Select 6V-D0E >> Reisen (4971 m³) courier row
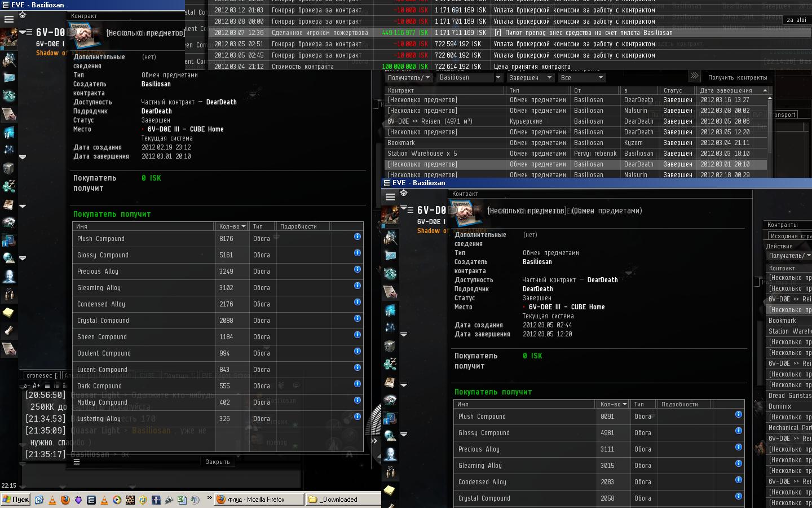812x508 pixels. click(576, 121)
